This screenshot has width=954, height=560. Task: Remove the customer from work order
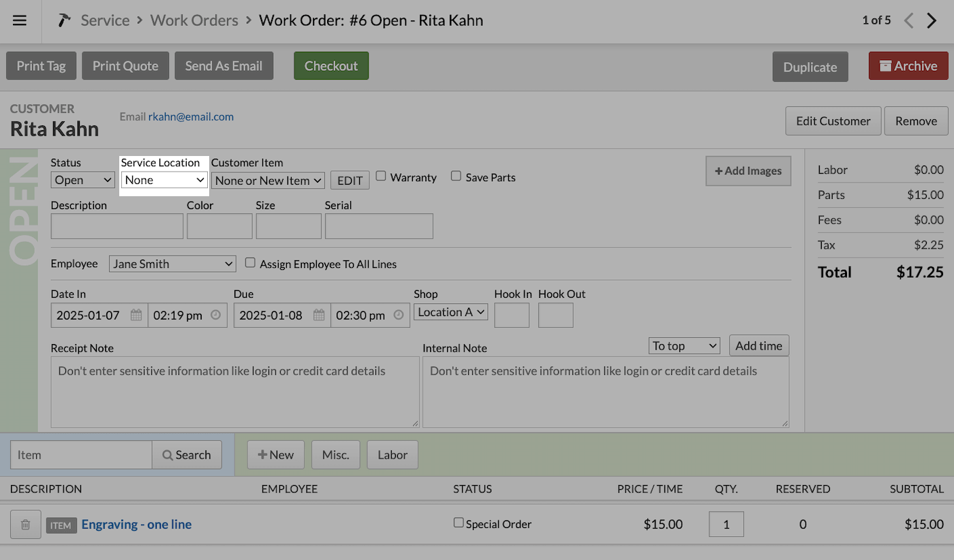pyautogui.click(x=916, y=121)
